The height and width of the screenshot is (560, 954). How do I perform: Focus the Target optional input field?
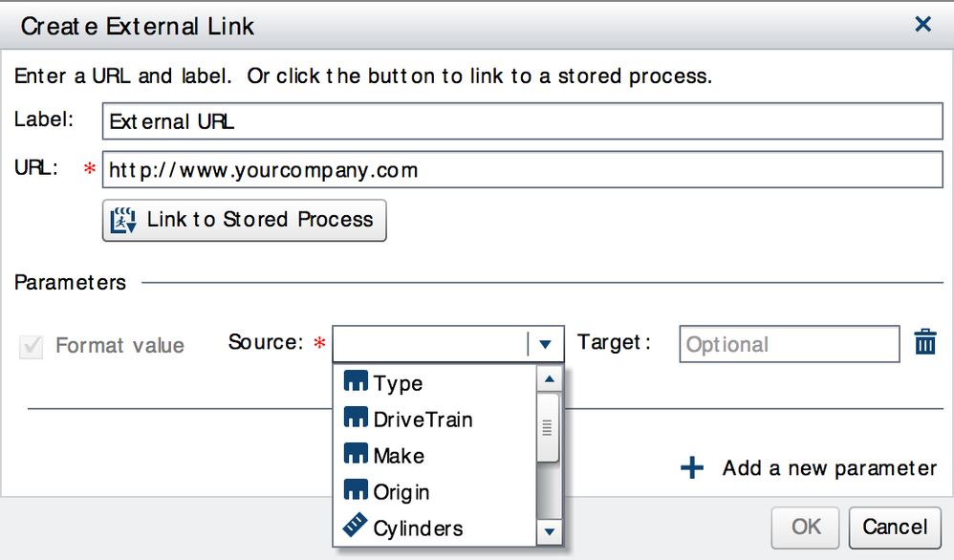point(789,344)
